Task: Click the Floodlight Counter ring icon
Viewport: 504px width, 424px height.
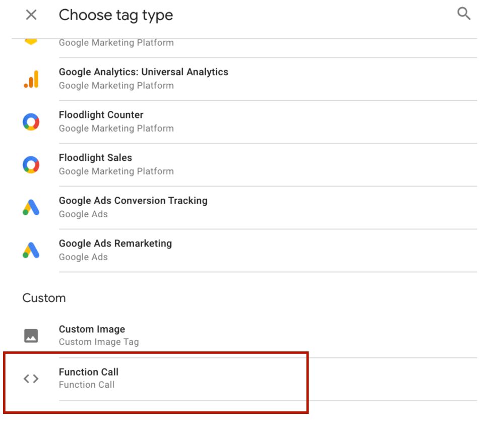Action: pyautogui.click(x=31, y=122)
